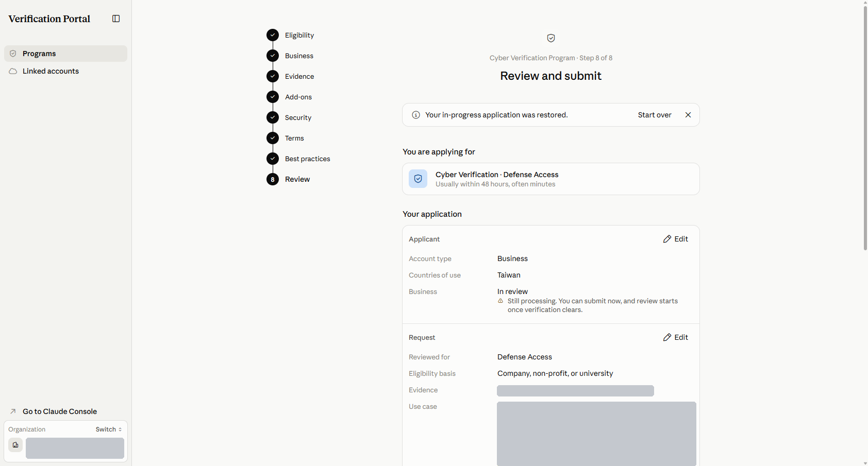
Task: Click the Security step checkmark circle
Action: (x=273, y=117)
